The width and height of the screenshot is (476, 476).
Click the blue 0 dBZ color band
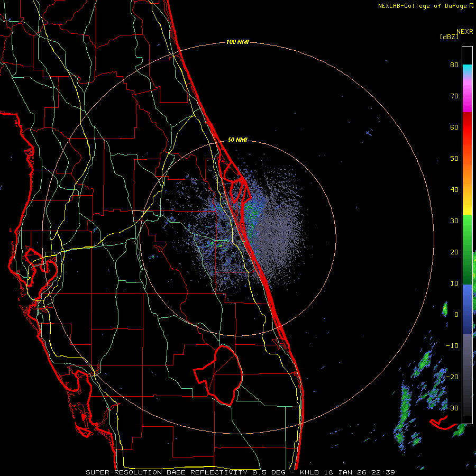pos(467,309)
